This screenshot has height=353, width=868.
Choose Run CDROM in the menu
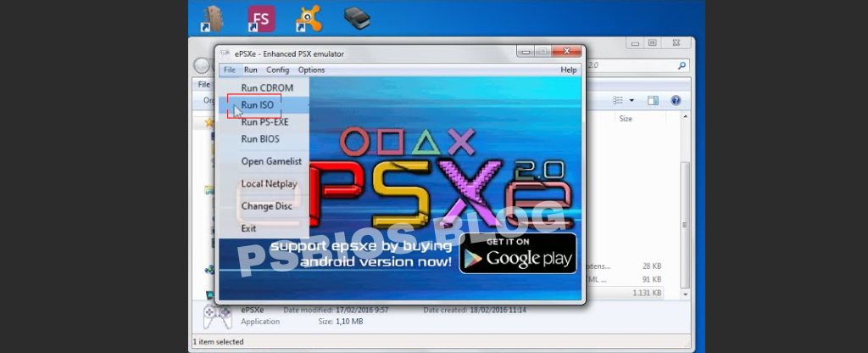(266, 87)
